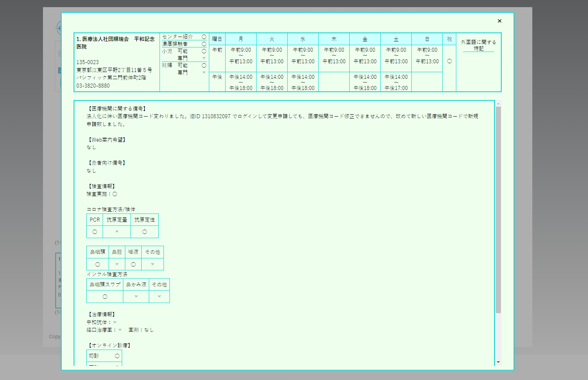Click the 抗原定性 header cell
Screen dimensions: 588x380
(x=144, y=220)
